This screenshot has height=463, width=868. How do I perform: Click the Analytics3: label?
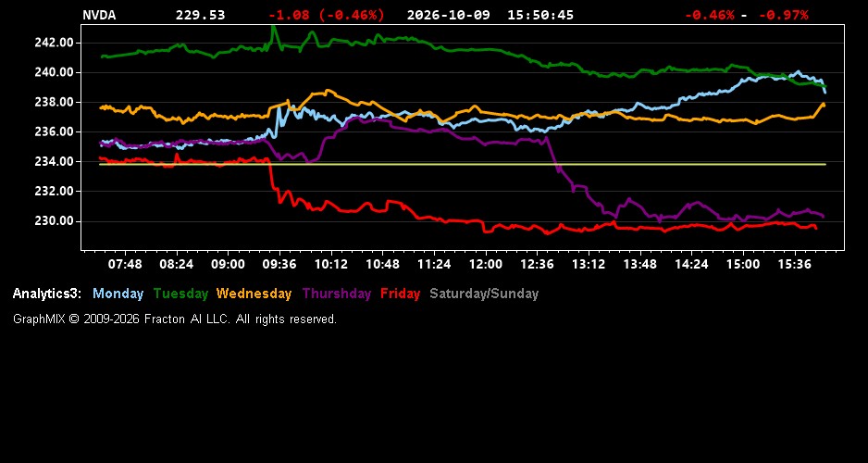point(47,294)
